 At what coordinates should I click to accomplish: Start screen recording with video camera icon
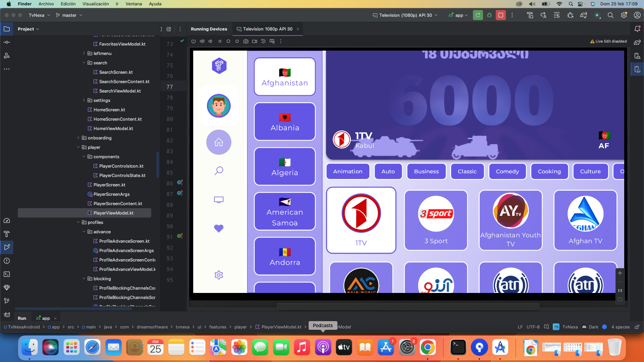point(255,41)
